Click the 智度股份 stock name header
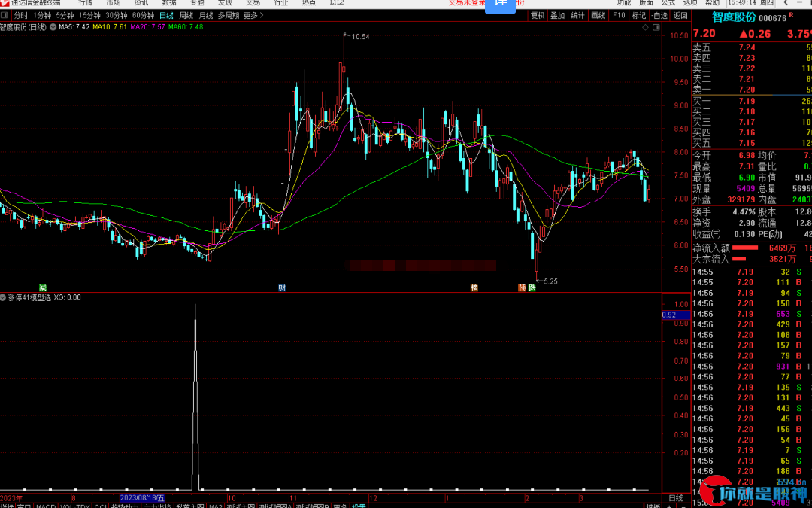Viewport: 812px width, 508px height. click(x=733, y=17)
